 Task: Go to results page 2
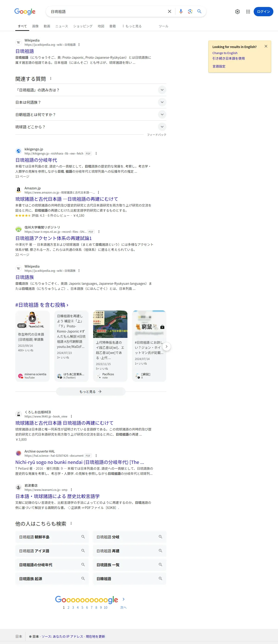[x=68, y=607]
